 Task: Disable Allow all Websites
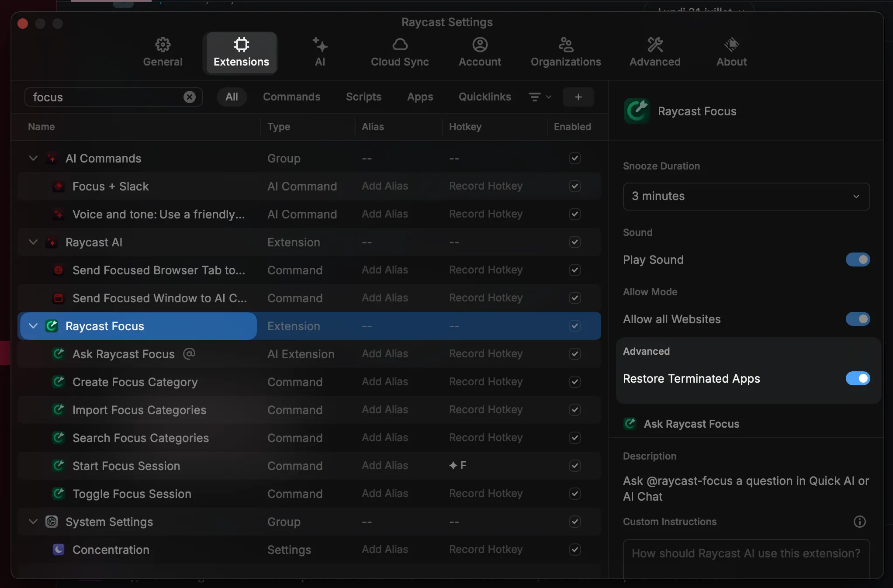click(x=858, y=319)
